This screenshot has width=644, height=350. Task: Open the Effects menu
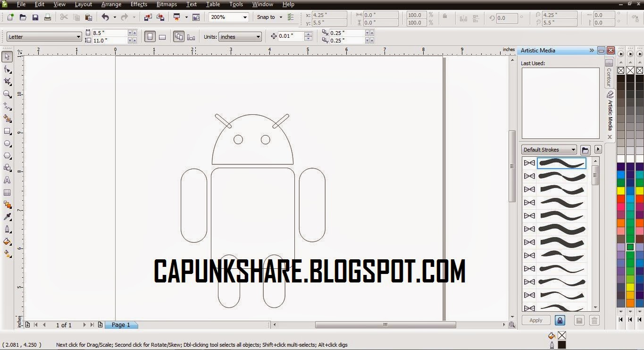click(x=139, y=4)
